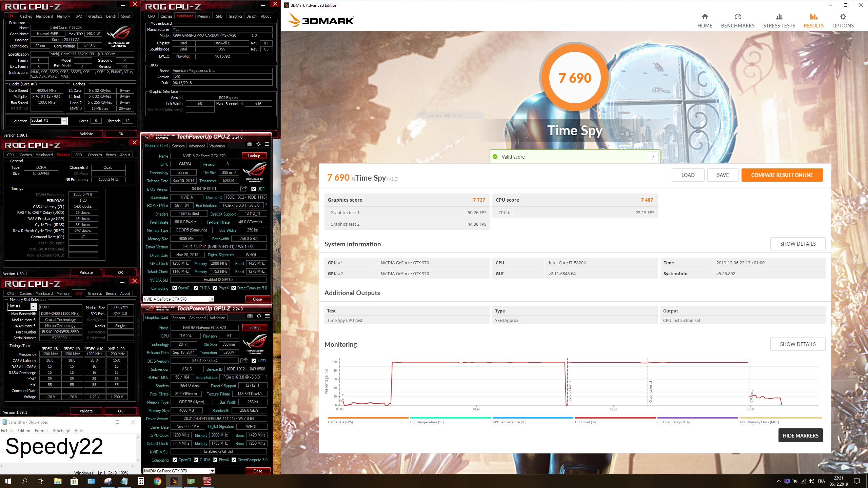Open the Fichier menu in Bloc-notes
The height and width of the screenshot is (488, 868).
point(7,431)
